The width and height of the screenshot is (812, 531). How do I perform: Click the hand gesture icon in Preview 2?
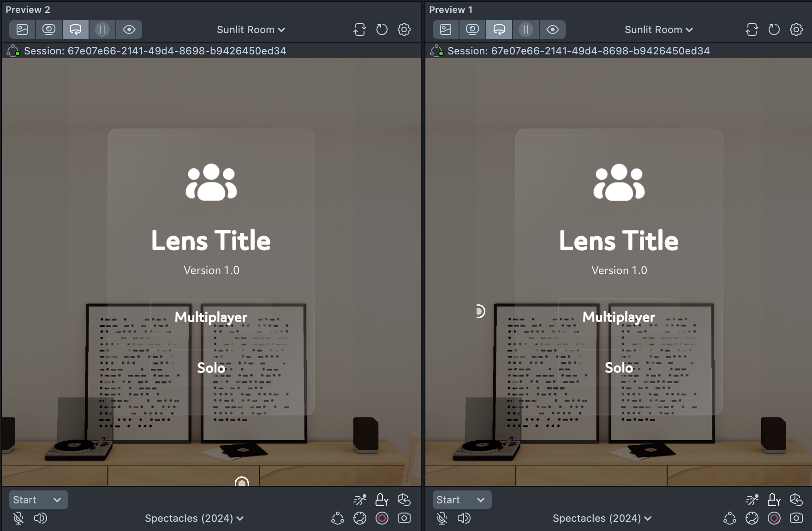coord(404,500)
